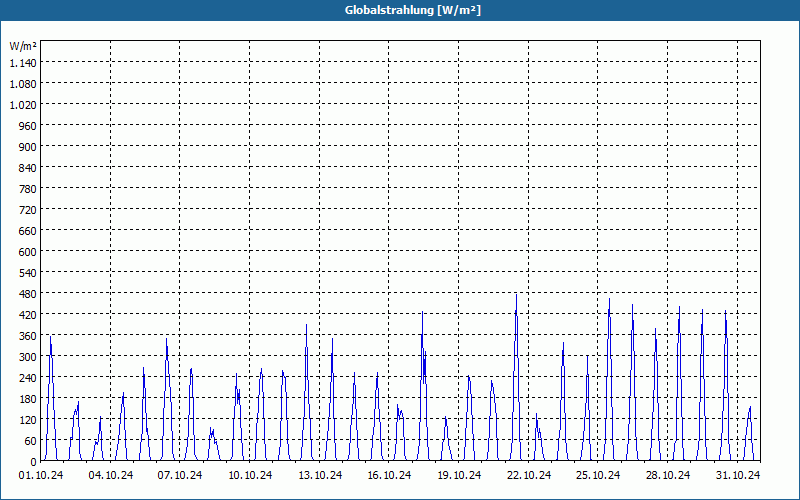Pick the 19.10.24 date label
This screenshot has height=500, width=800.
[x=459, y=475]
